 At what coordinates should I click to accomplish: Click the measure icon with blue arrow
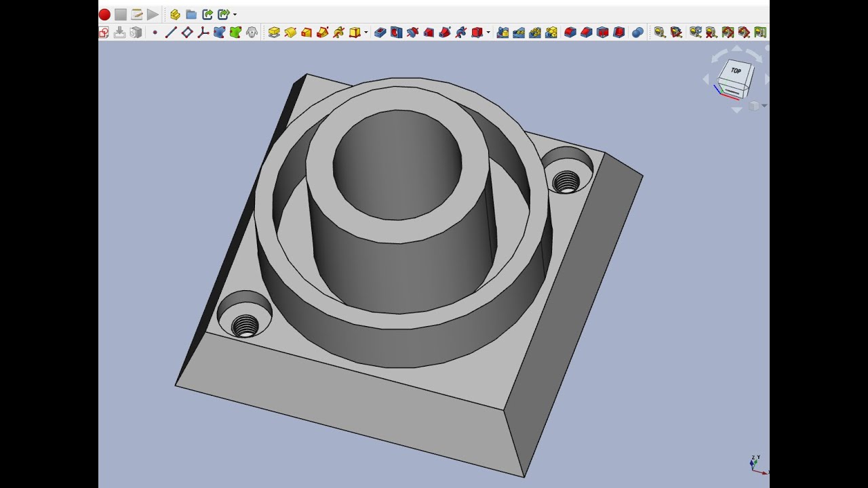695,32
